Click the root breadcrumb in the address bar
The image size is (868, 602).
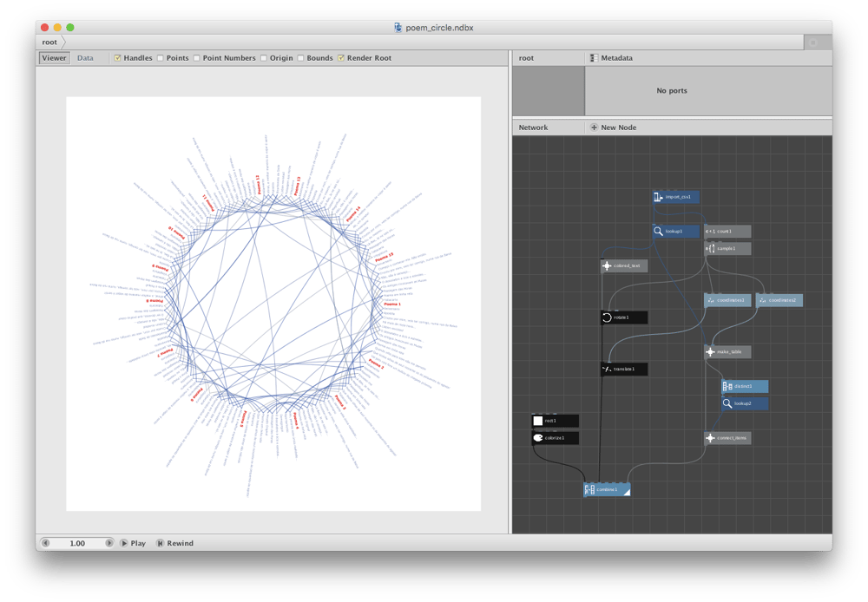coord(49,42)
